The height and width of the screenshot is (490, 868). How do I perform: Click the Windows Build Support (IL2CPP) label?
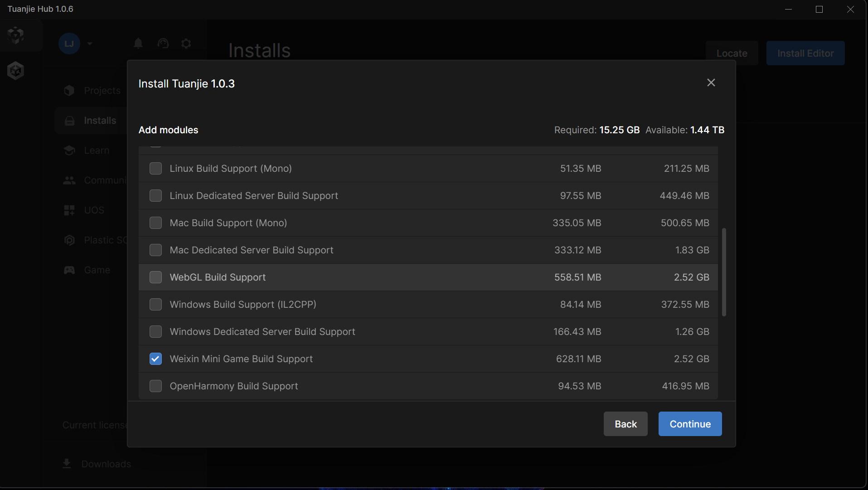tap(243, 305)
